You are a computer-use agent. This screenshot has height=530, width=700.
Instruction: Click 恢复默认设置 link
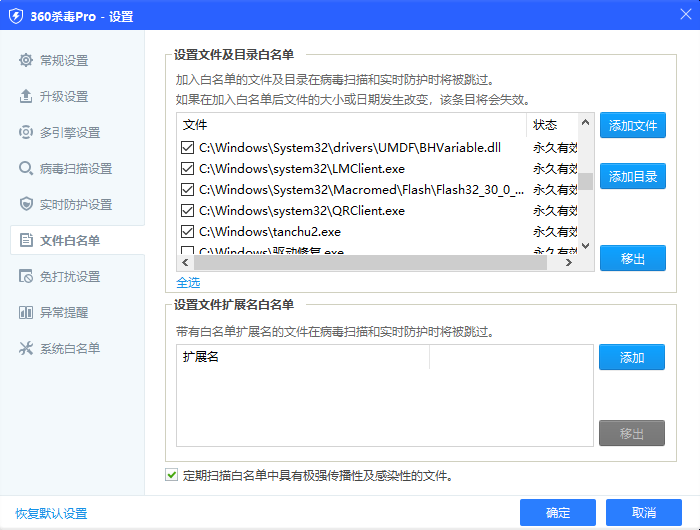51,513
